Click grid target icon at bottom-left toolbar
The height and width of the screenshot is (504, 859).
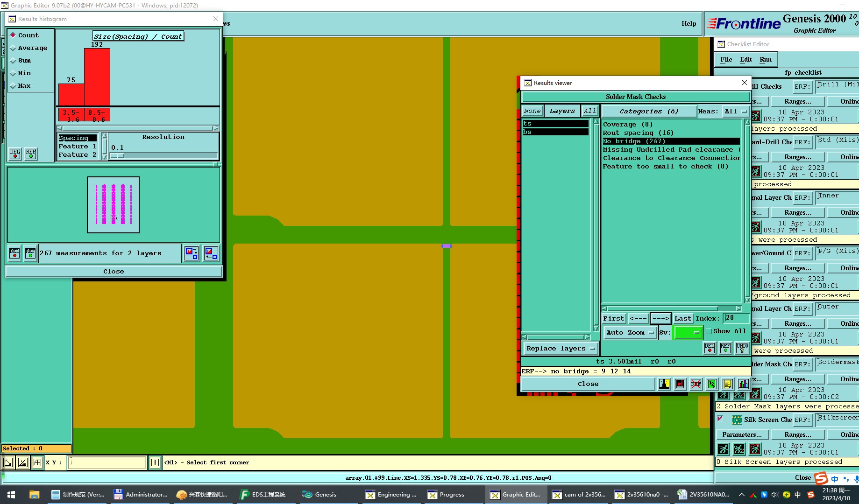pos(37,462)
